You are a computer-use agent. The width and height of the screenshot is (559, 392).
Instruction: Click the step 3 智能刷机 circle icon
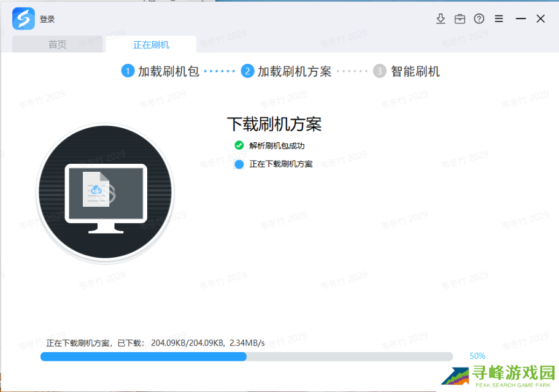[x=379, y=71]
